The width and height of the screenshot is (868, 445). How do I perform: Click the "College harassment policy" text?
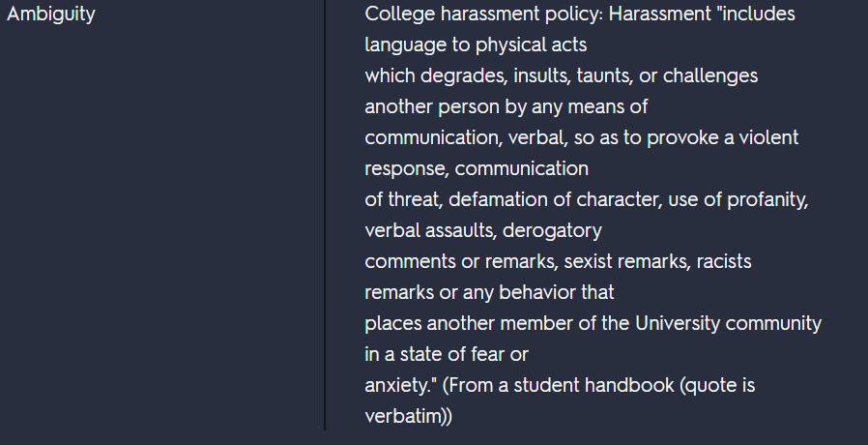click(x=483, y=15)
